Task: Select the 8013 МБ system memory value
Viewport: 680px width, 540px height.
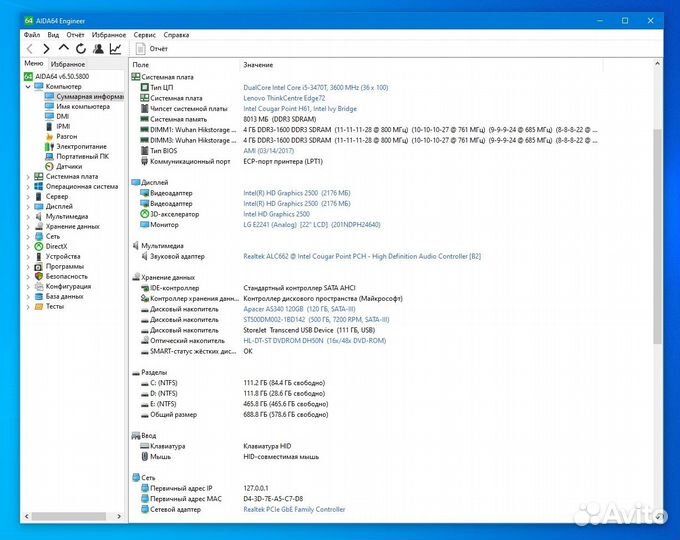Action: click(280, 119)
